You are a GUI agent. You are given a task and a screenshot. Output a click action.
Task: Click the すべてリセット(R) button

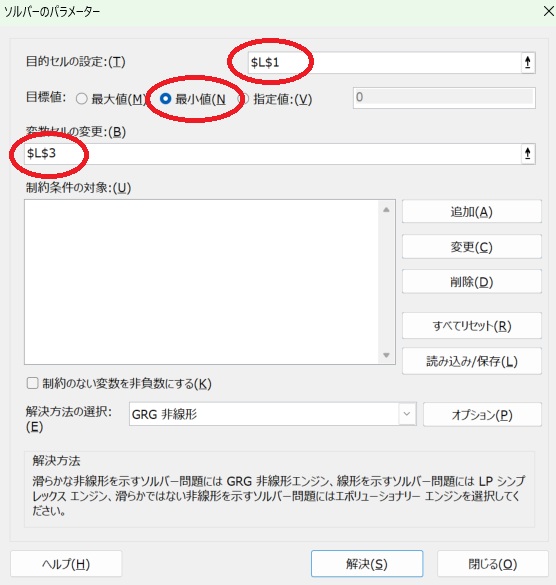472,326
